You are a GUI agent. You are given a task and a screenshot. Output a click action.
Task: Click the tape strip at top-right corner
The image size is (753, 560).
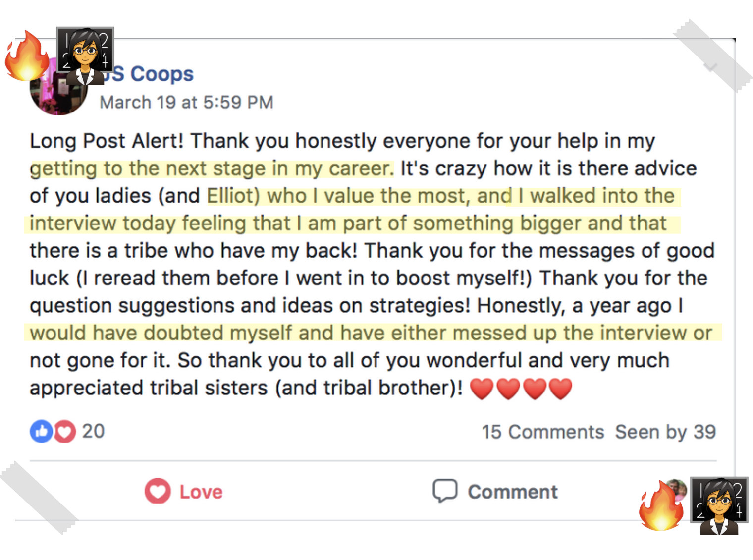712,56
